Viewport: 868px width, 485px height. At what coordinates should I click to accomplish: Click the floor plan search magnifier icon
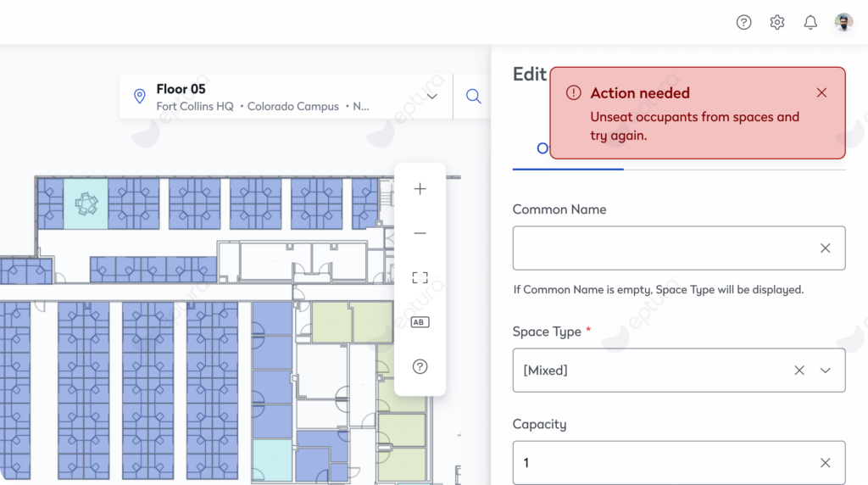(x=473, y=97)
